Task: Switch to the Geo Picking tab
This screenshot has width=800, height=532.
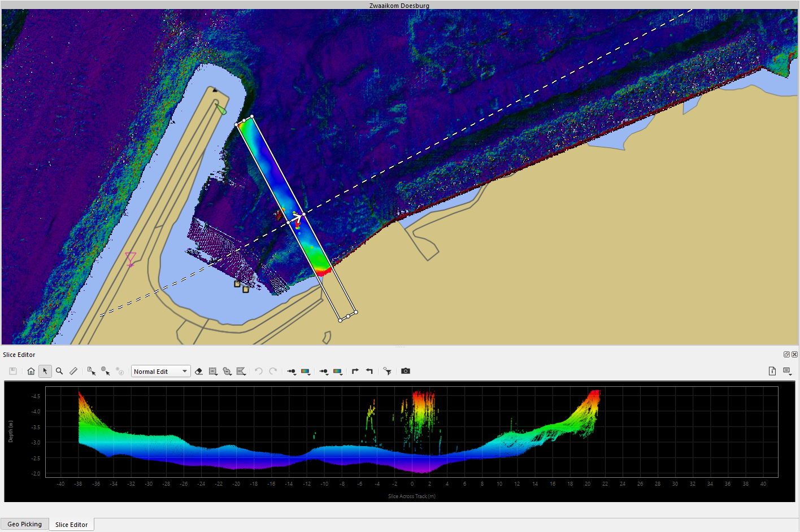Action: coord(25,524)
